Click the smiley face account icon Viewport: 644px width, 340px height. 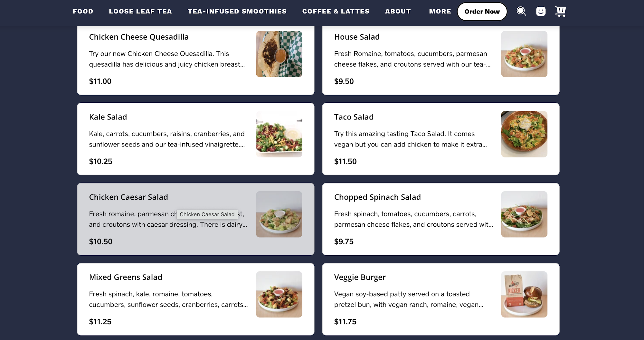pyautogui.click(x=541, y=11)
